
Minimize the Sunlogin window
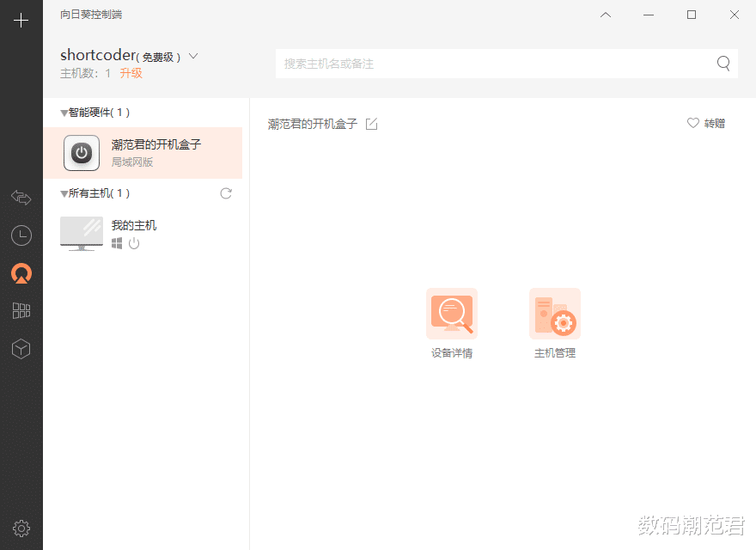[649, 15]
